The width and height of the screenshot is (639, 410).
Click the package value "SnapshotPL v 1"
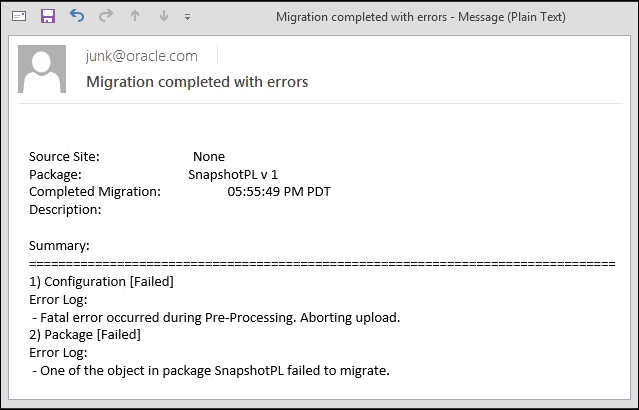(233, 174)
